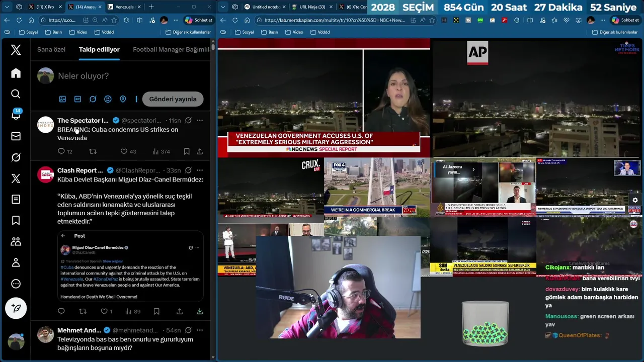Open tab list dropdown in right window
Image resolution: width=644 pixels, height=362 pixels.
coord(223,7)
